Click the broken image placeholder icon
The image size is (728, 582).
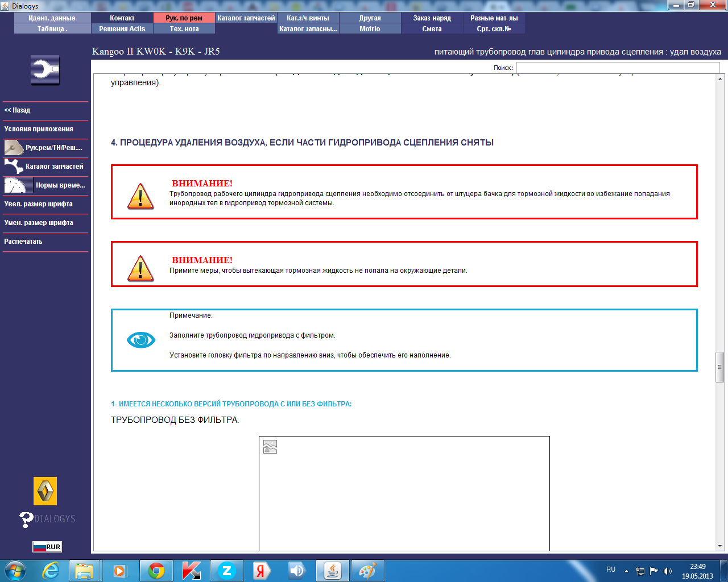tap(270, 447)
